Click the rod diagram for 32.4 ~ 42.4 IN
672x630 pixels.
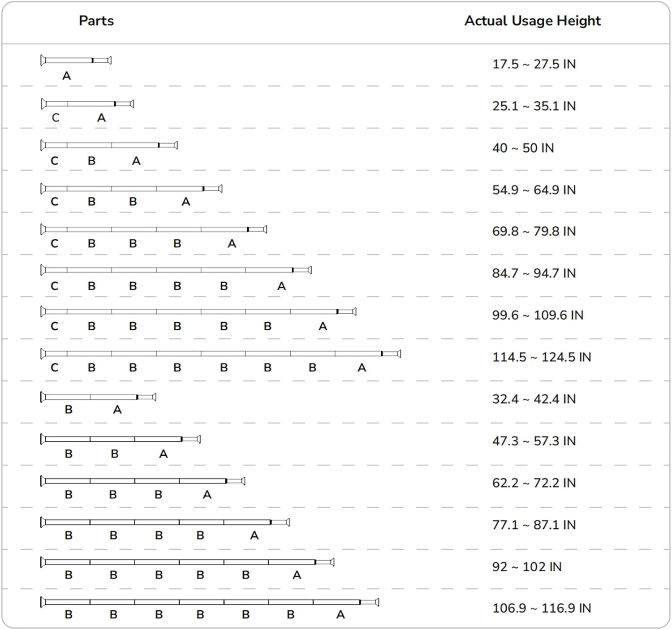pyautogui.click(x=98, y=397)
